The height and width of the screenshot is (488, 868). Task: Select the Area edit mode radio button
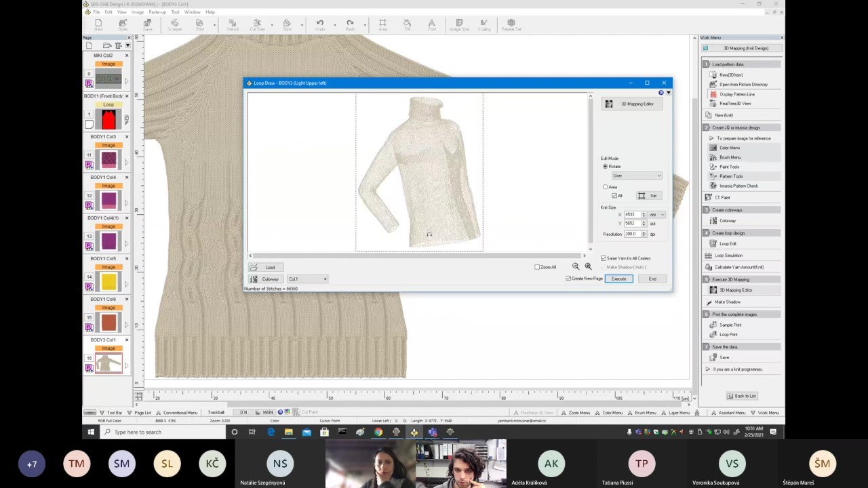click(606, 187)
